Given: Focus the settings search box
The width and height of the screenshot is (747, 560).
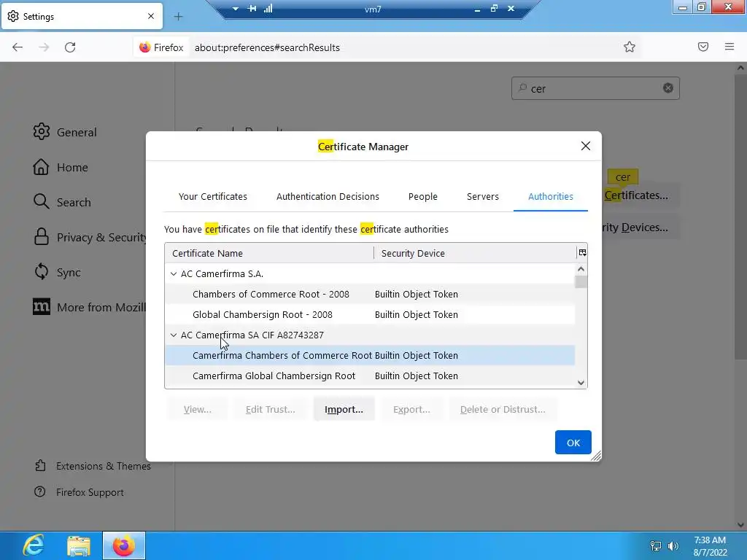Looking at the screenshot, I should point(595,88).
